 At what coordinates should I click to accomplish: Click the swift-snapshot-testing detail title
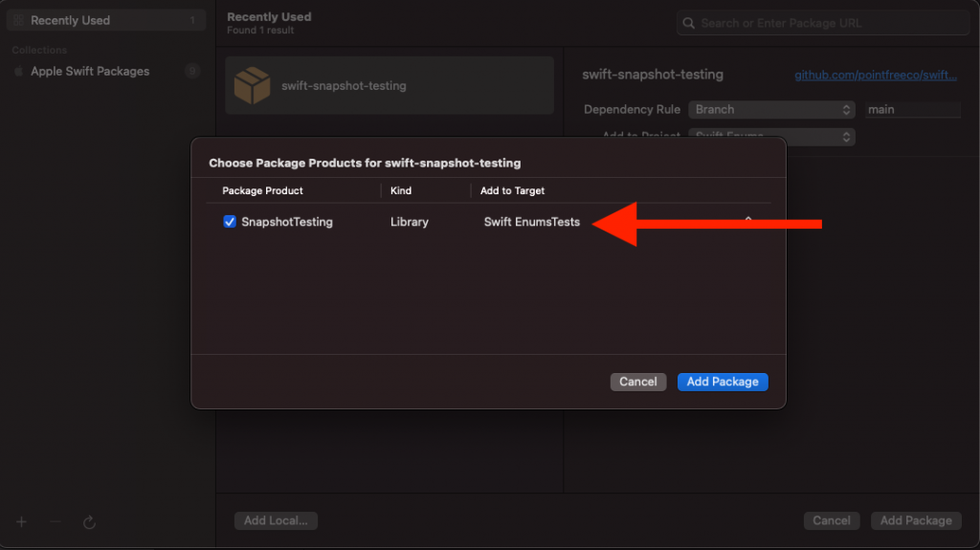[653, 75]
